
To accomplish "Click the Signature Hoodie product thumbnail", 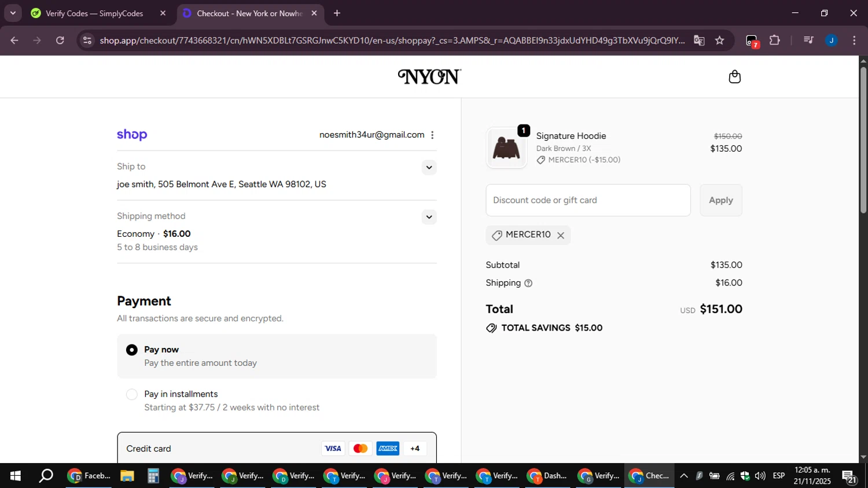I will coord(506,148).
